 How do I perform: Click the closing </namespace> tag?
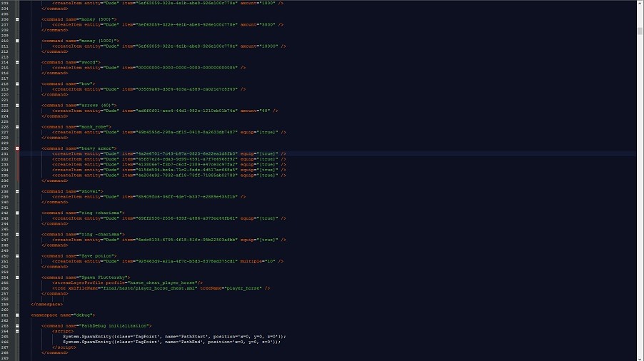(x=47, y=305)
